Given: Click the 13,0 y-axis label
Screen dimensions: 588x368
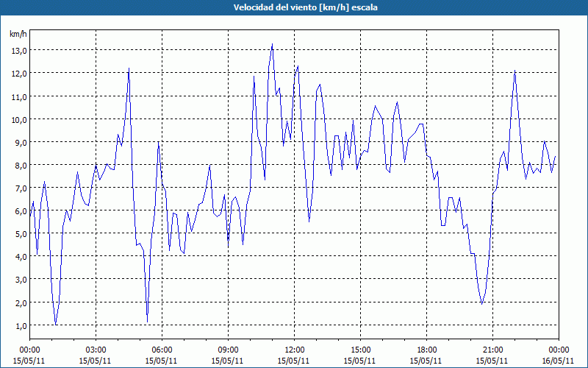Looking at the screenshot, I should click(x=20, y=50).
